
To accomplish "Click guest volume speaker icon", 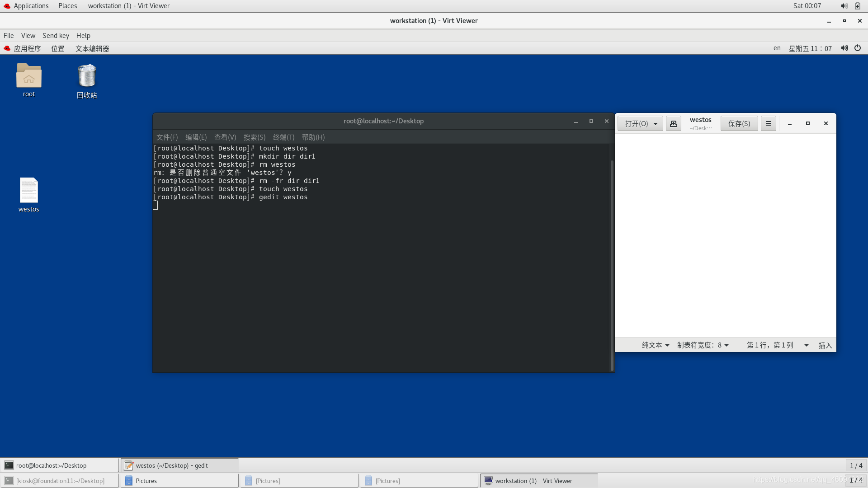I will pos(844,48).
